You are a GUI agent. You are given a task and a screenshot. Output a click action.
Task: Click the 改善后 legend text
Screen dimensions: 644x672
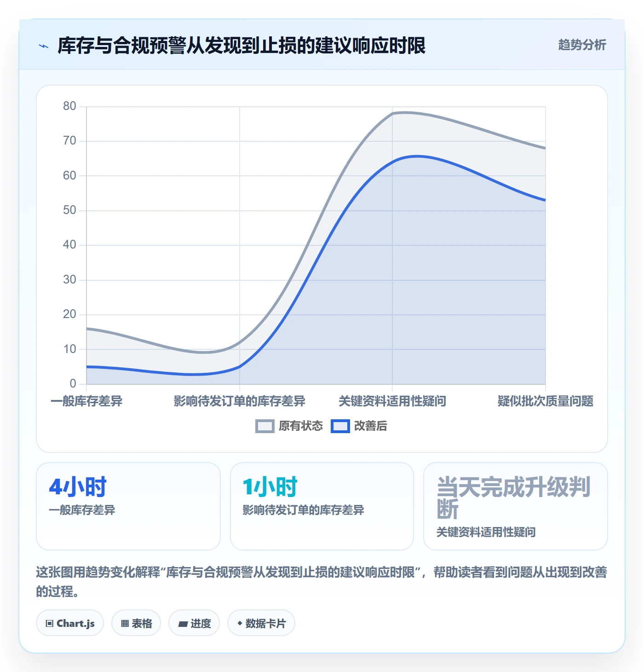click(371, 426)
